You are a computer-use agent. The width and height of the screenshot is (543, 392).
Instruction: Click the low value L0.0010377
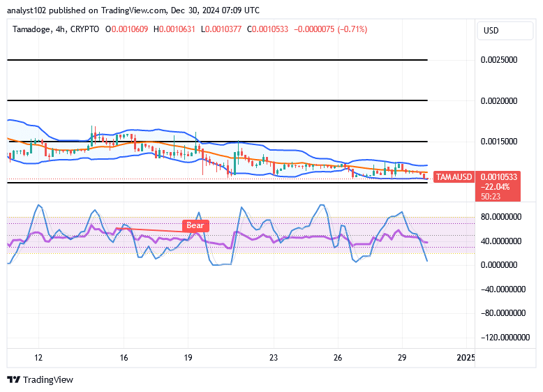[221, 29]
